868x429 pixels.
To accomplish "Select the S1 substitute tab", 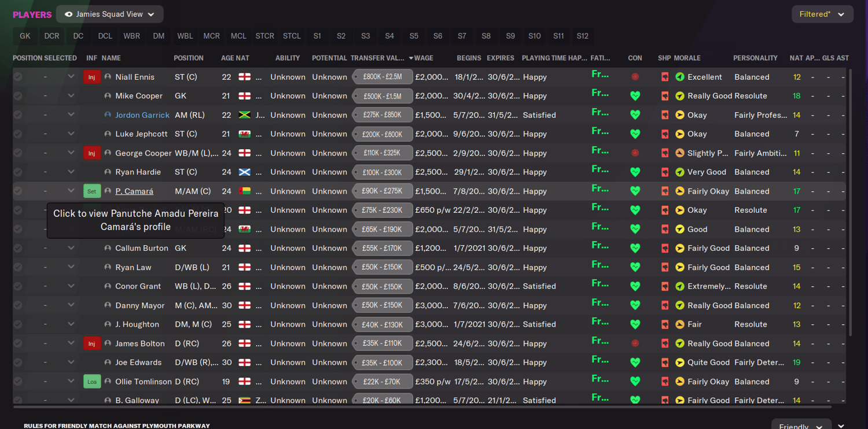I will 317,36.
